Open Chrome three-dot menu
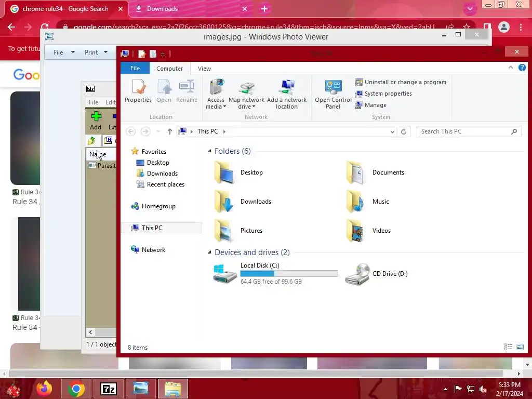The height and width of the screenshot is (399, 532). [x=521, y=27]
